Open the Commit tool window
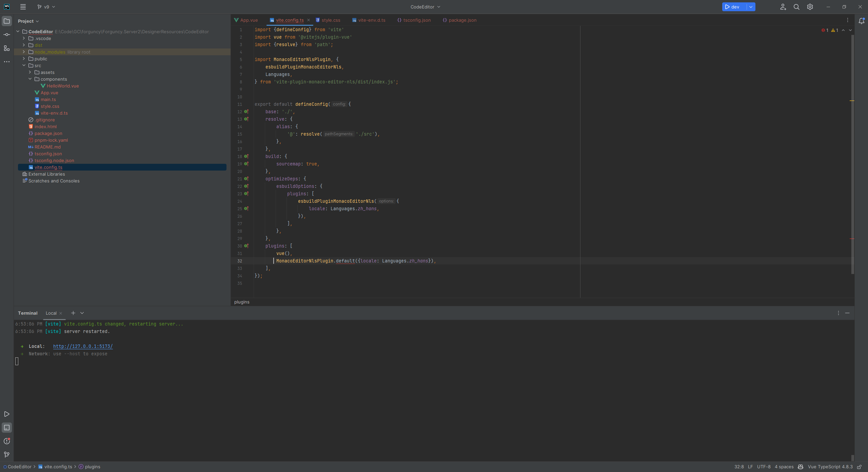The width and height of the screenshot is (868, 472). (x=7, y=34)
